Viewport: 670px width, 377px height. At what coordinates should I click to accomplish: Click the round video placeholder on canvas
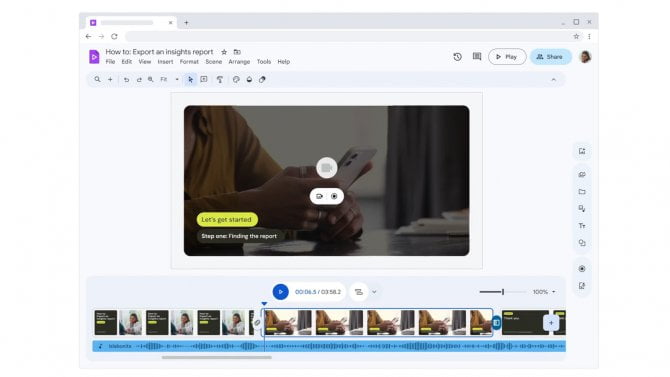tap(326, 168)
